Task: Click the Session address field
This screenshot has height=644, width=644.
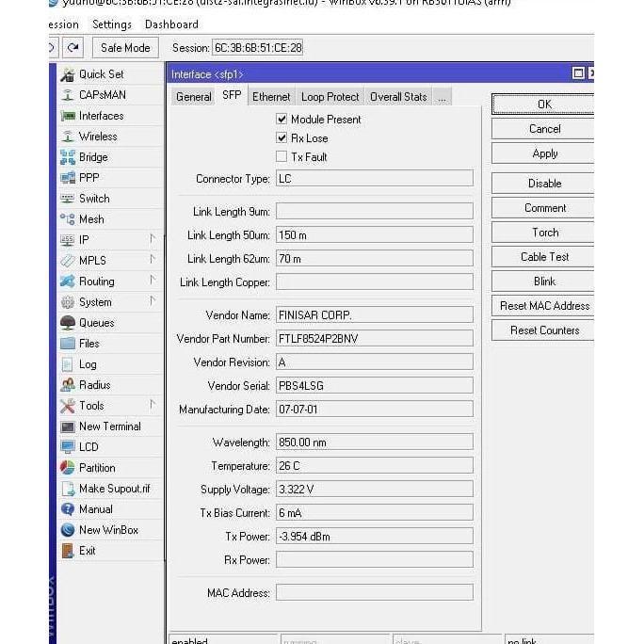Action: point(258,48)
